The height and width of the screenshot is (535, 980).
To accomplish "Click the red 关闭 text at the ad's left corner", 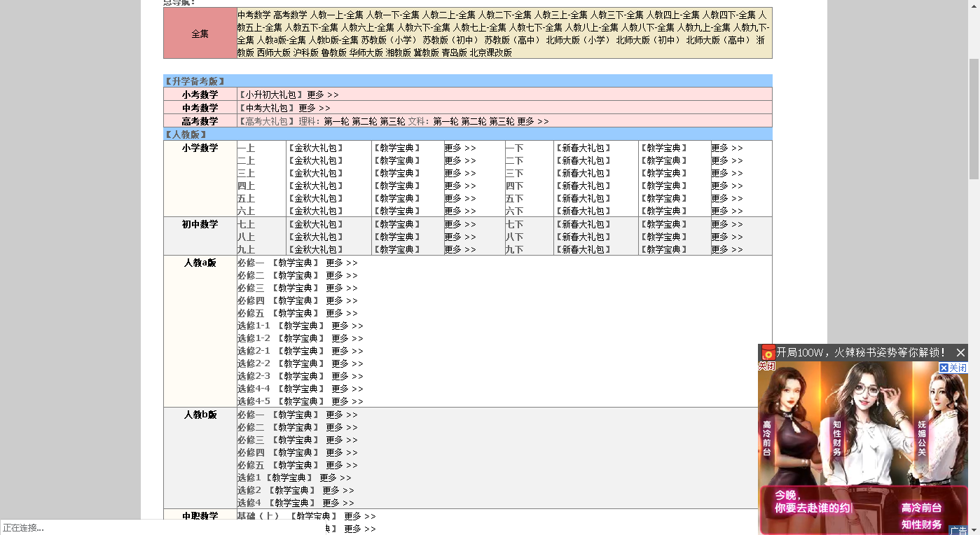I will pos(767,366).
